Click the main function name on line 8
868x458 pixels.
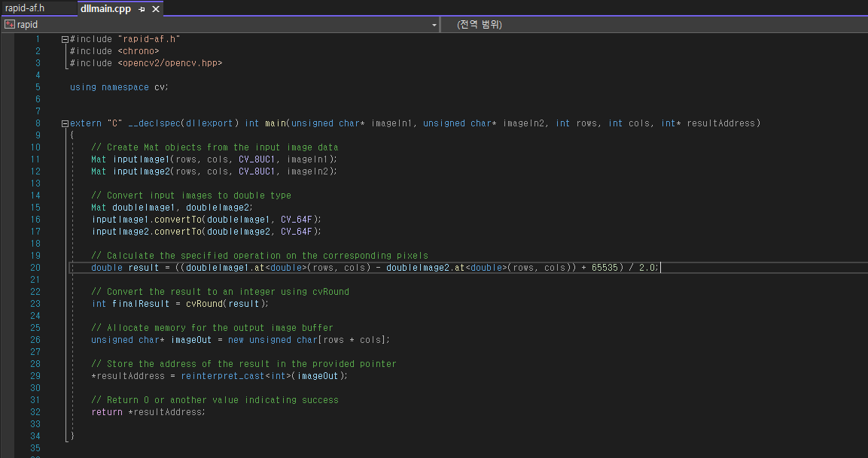(276, 123)
